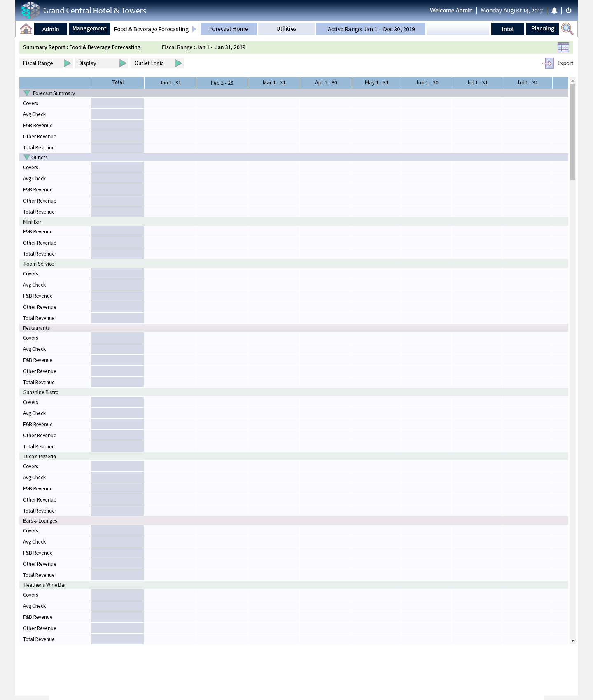Open the Forecast Home tab
This screenshot has height=700, width=593.
coord(229,29)
